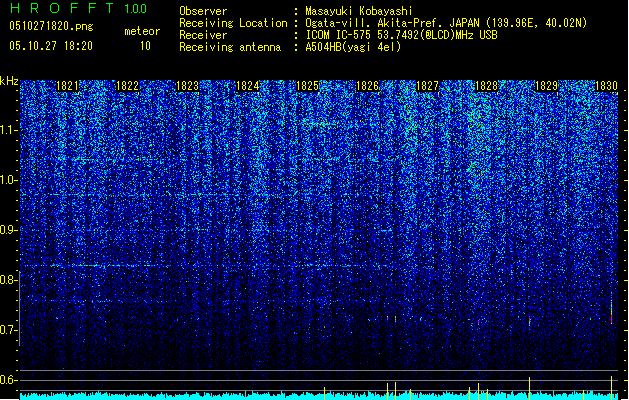Click the 1824 time marker
The image size is (629, 400).
pyautogui.click(x=248, y=86)
